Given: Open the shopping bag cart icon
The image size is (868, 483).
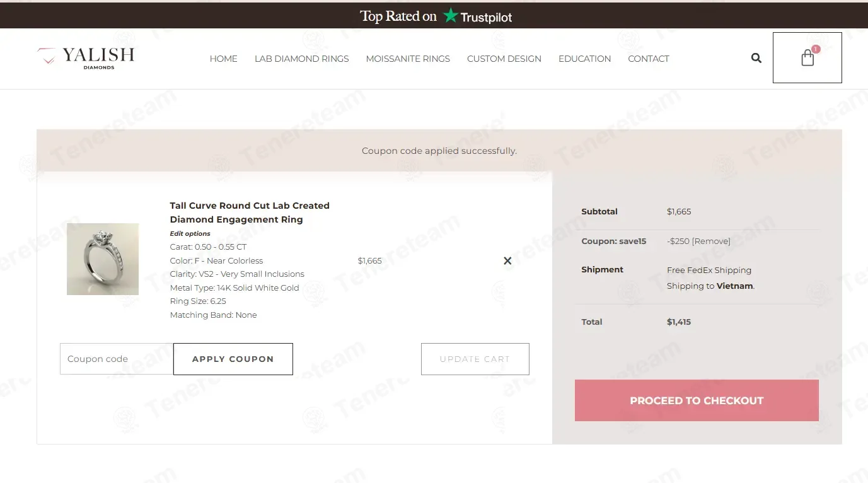Looking at the screenshot, I should click(x=807, y=58).
